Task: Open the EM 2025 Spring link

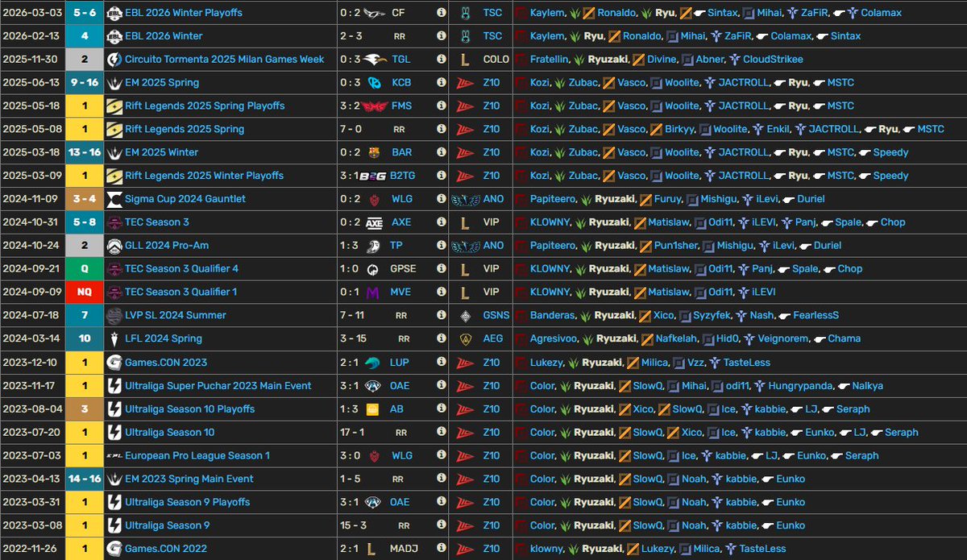Action: pyautogui.click(x=162, y=82)
